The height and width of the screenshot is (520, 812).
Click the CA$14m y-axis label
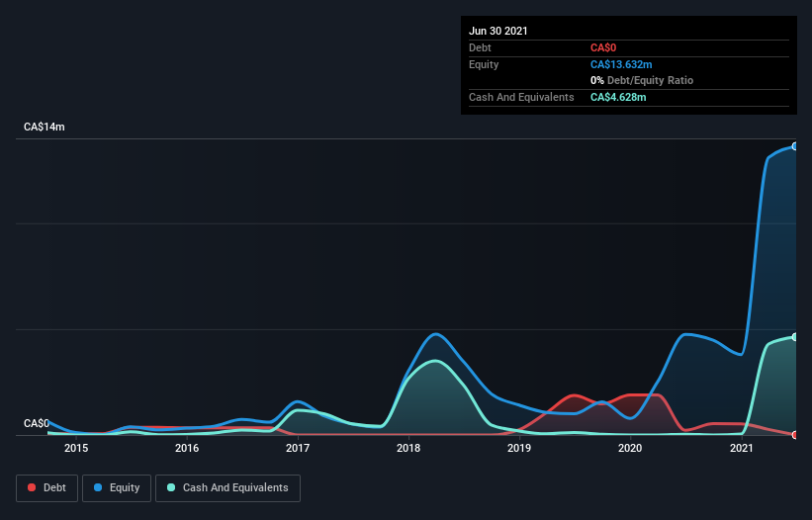[45, 127]
